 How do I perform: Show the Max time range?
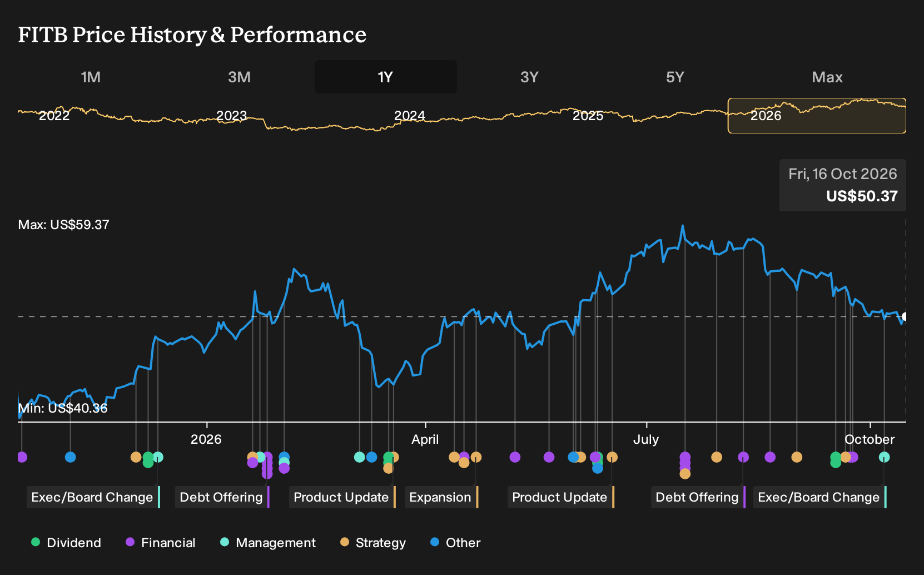click(827, 77)
